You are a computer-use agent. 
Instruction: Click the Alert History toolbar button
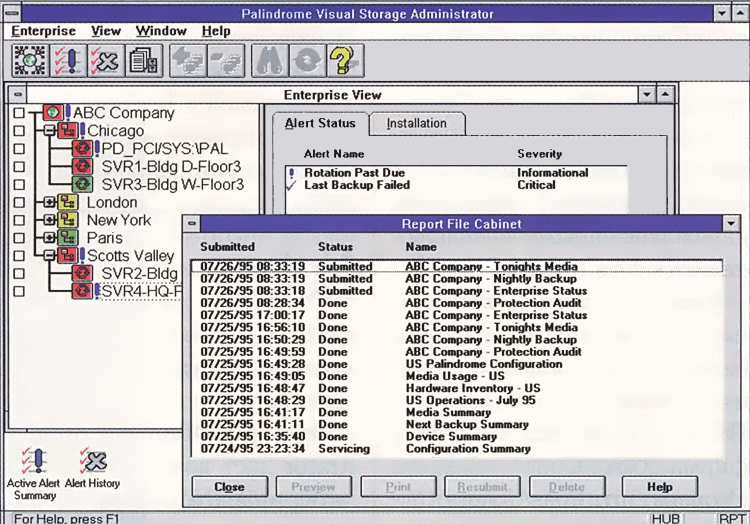click(106, 61)
